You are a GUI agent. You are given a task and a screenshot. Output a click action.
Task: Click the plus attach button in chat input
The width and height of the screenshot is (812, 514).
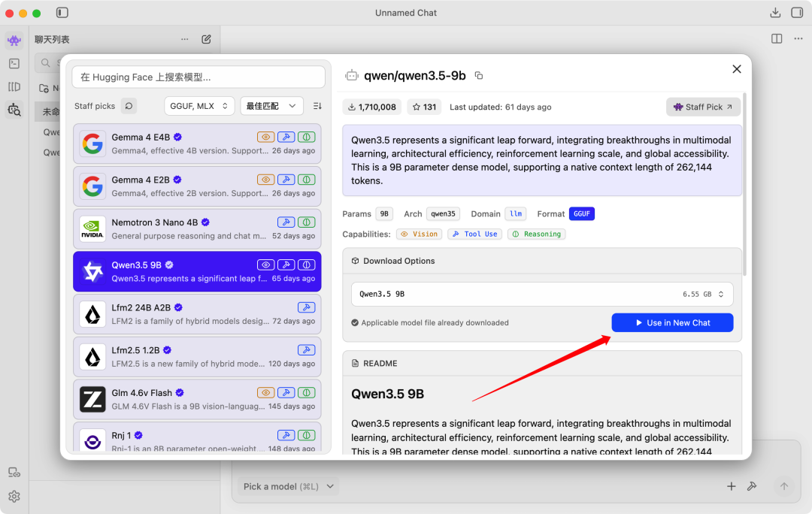[x=732, y=486]
